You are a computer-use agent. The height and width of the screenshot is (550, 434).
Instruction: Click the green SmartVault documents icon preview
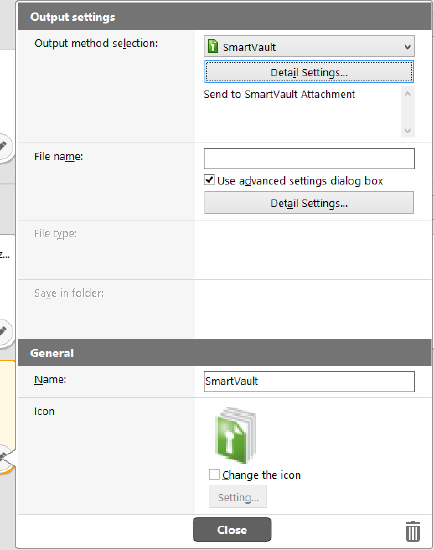[235, 435]
